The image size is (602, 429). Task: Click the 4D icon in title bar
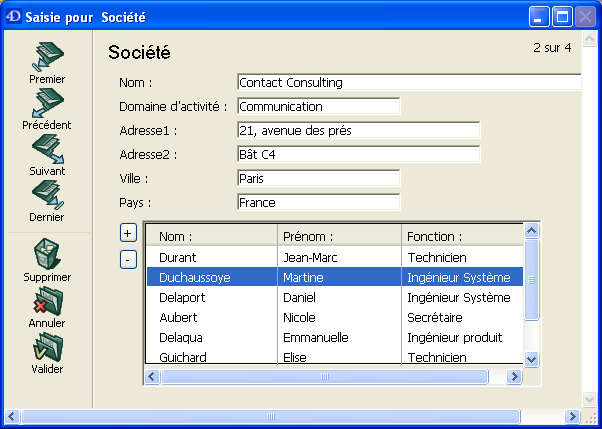coord(12,17)
